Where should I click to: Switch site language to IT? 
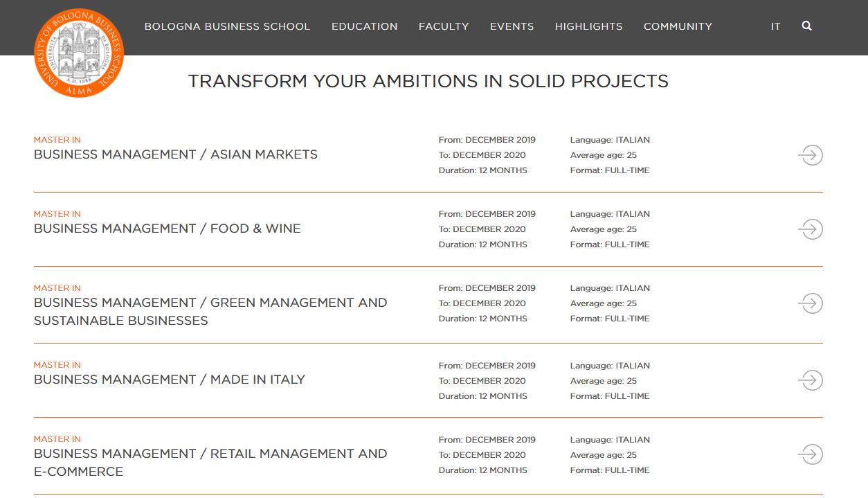(776, 26)
